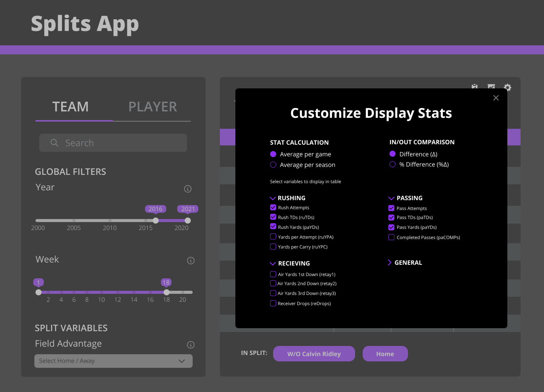The image size is (544, 392).
Task: Select Average per season radio button
Action: pyautogui.click(x=273, y=165)
